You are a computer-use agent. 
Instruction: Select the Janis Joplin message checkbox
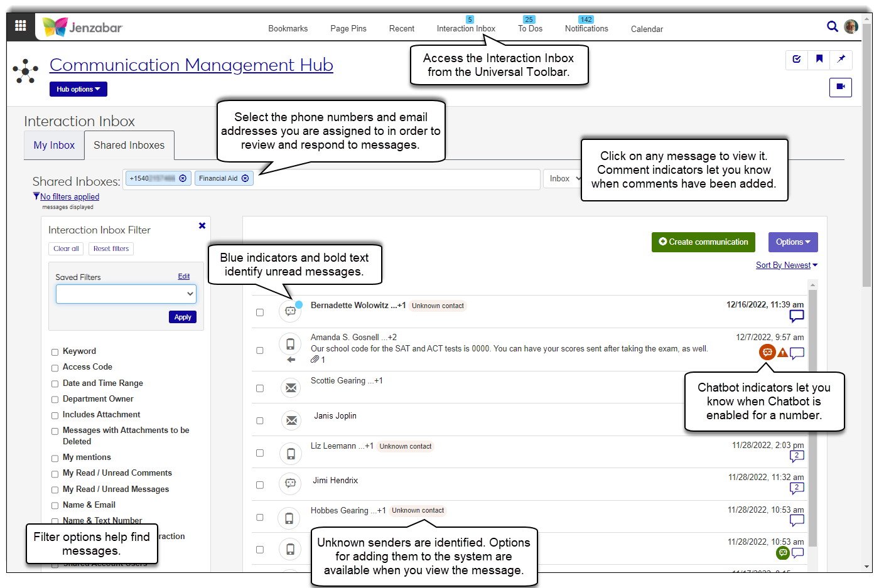point(260,420)
